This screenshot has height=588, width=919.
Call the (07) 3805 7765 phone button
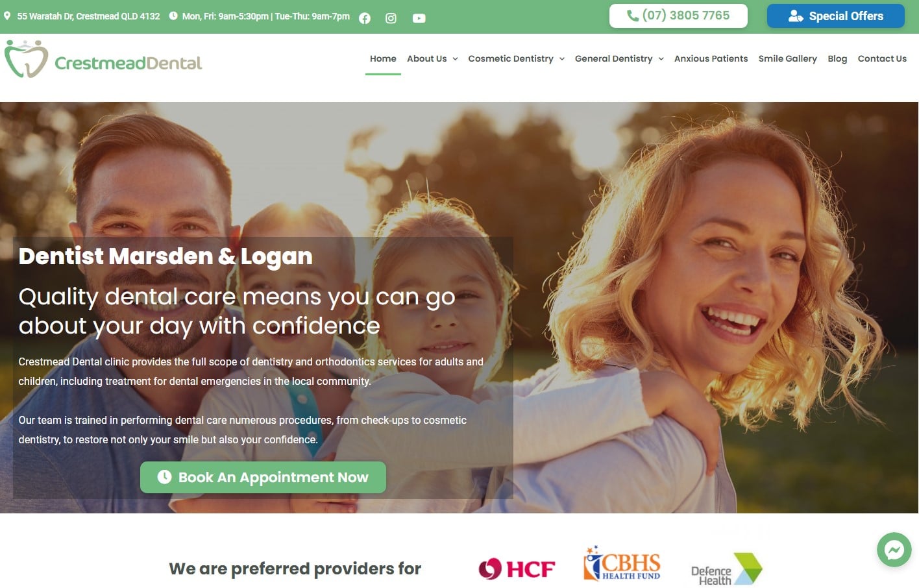pos(678,16)
